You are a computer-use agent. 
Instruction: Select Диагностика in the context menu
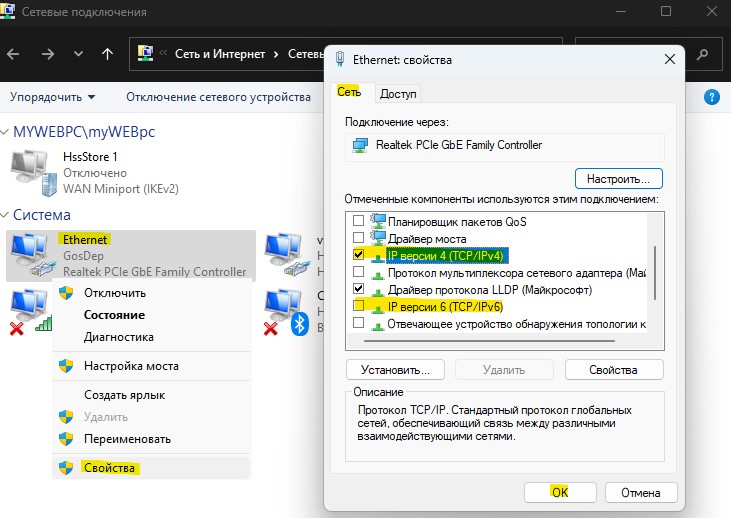pos(151,337)
